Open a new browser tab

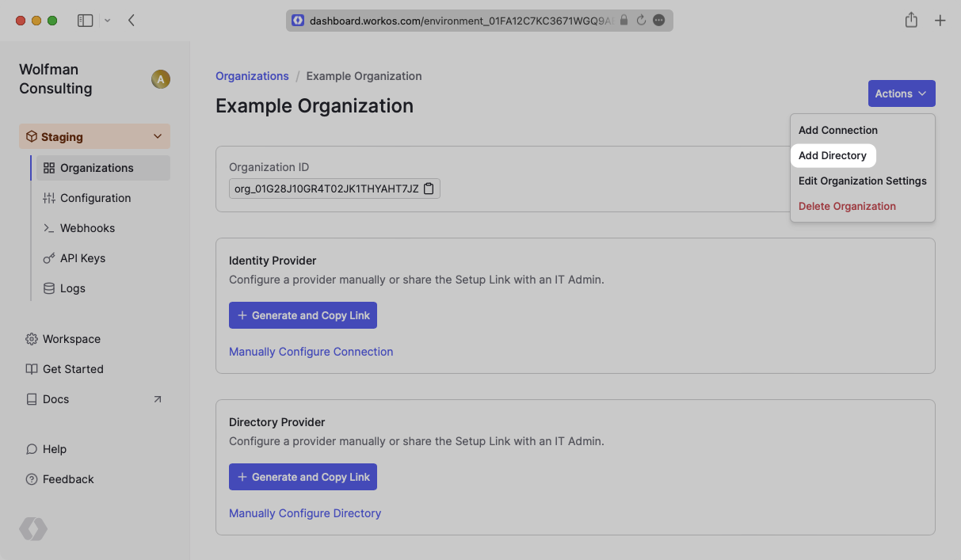point(940,21)
